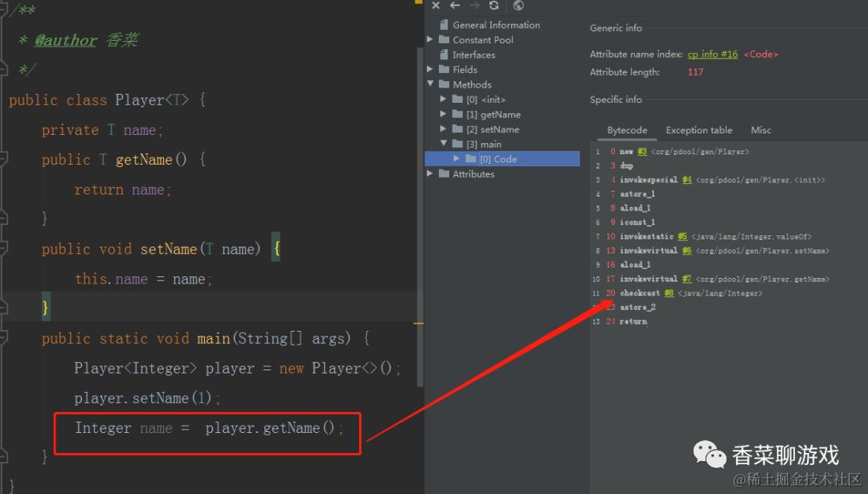Select the [2] setName tree row

(x=492, y=129)
